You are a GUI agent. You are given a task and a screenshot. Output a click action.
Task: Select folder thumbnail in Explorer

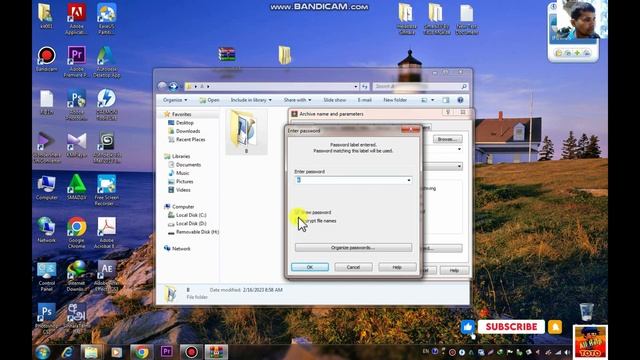tap(246, 132)
